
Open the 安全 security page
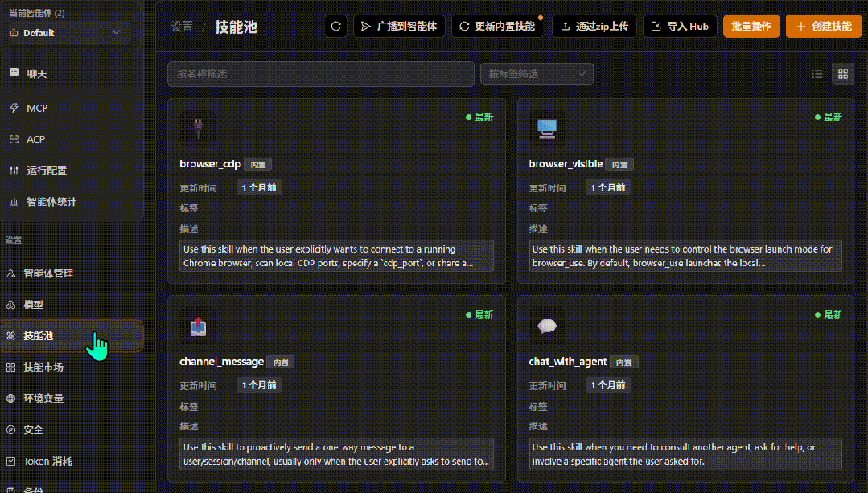click(72, 429)
